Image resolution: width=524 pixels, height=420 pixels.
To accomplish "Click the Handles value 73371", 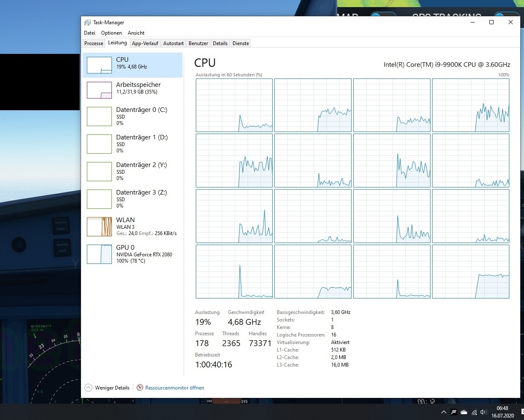I will [260, 343].
